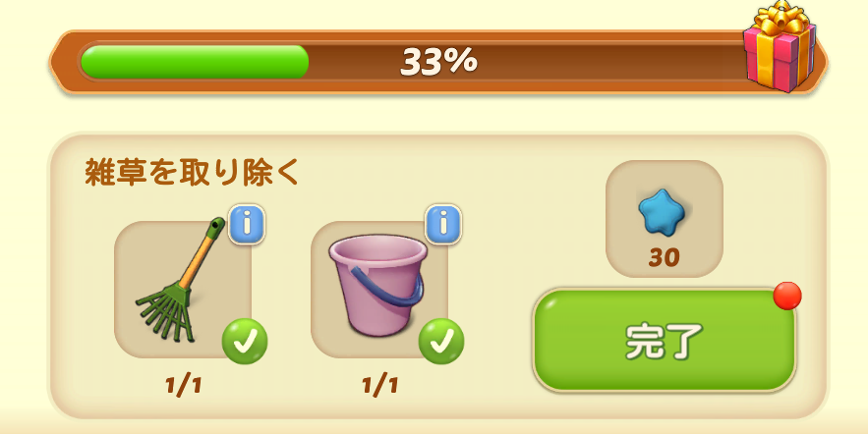This screenshot has height=434, width=868.
Task: Click the green rake tool icon
Action: pyautogui.click(x=181, y=280)
